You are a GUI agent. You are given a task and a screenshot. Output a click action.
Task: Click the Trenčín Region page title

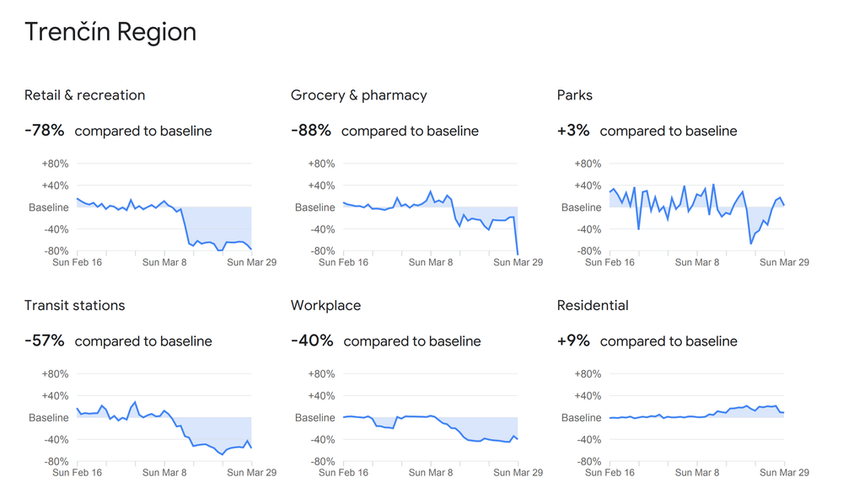[x=110, y=32]
